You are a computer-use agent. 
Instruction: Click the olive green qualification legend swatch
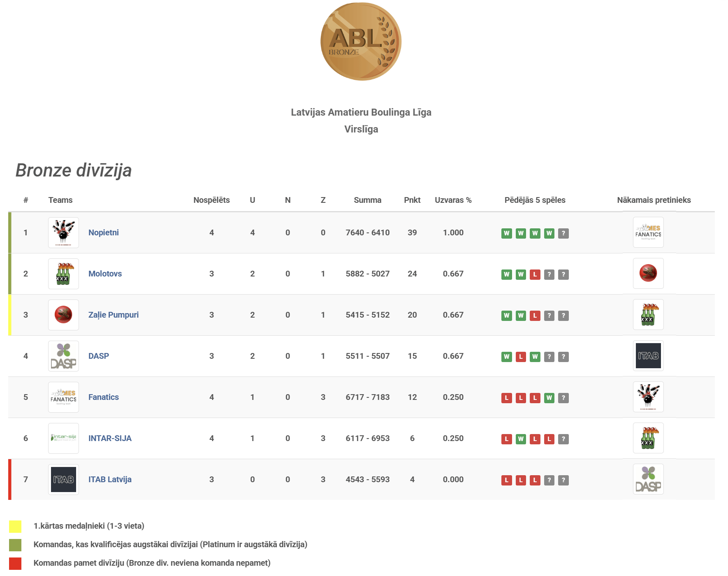click(15, 545)
